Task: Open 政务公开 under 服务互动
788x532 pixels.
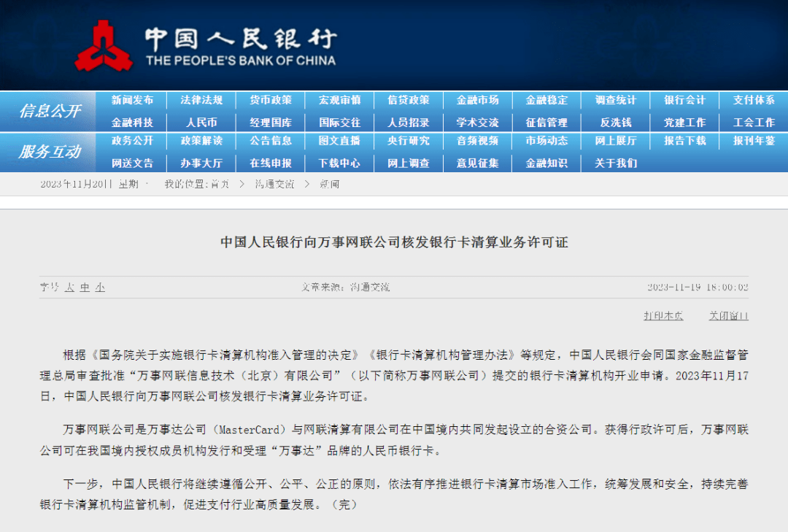Action: tap(132, 141)
